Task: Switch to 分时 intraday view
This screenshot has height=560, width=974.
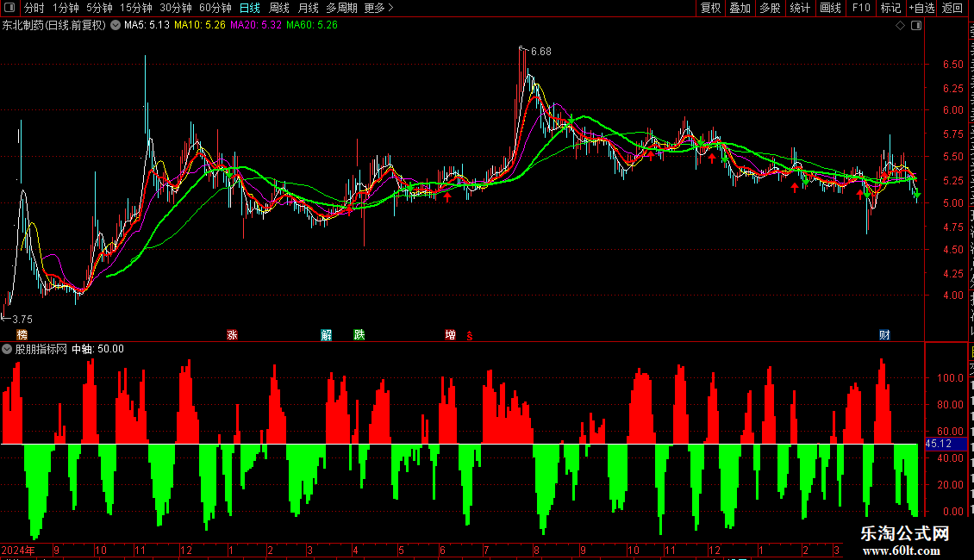Action: (x=34, y=8)
